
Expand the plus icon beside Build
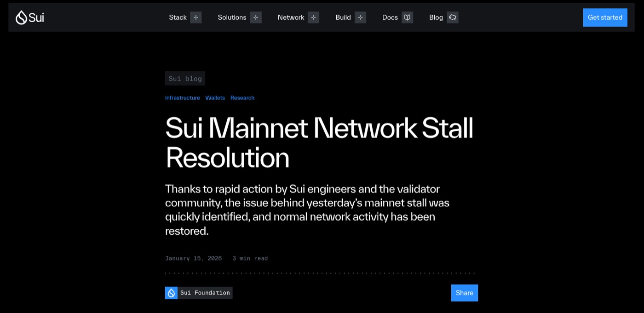point(361,17)
